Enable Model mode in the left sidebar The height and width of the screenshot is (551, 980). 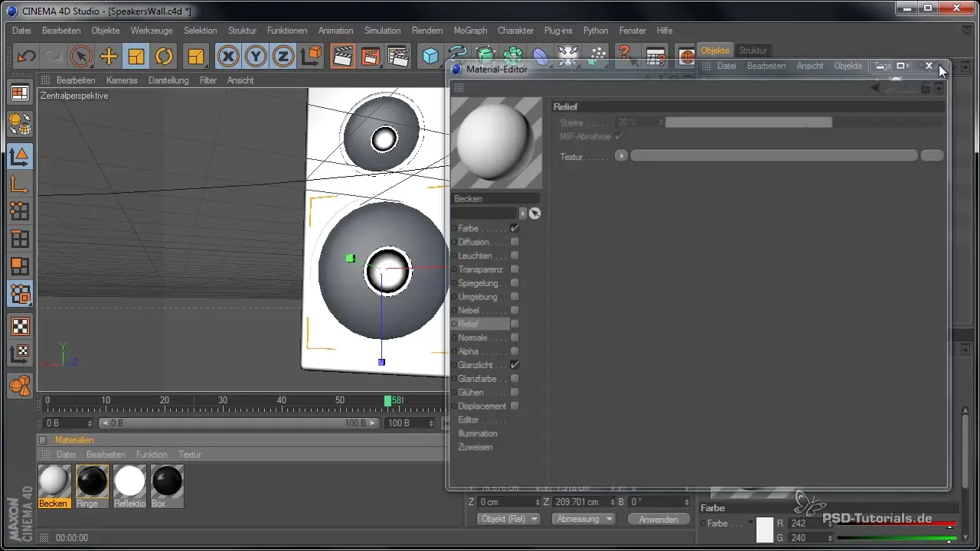[20, 156]
